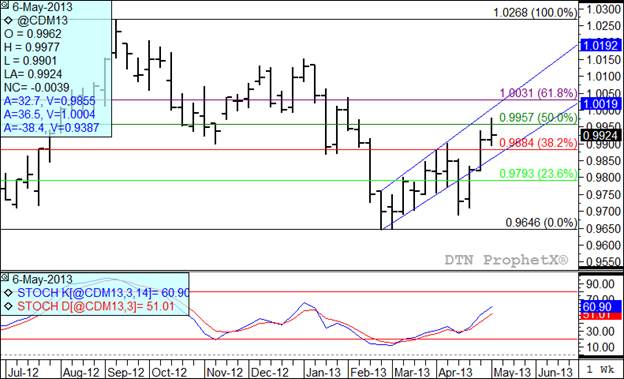This screenshot has width=624, height=379.
Task: Click the small icon beside the stochastic panel date
Action: tap(5, 277)
